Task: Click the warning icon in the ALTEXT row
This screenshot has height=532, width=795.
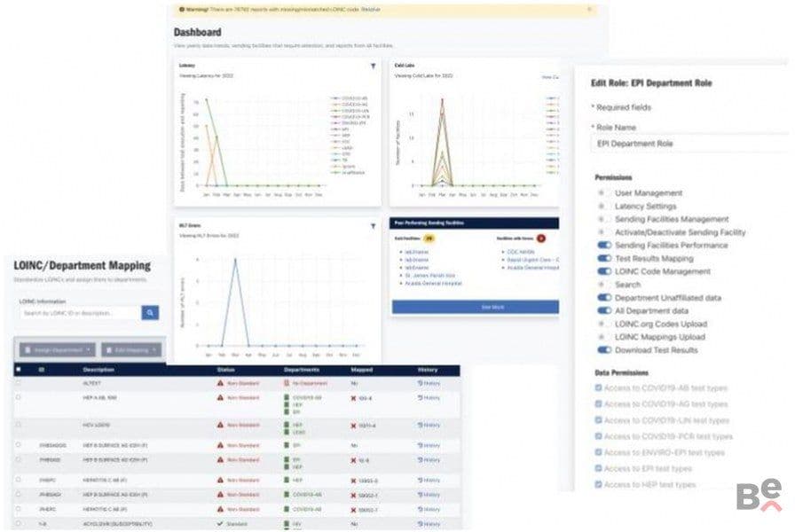Action: tap(220, 383)
